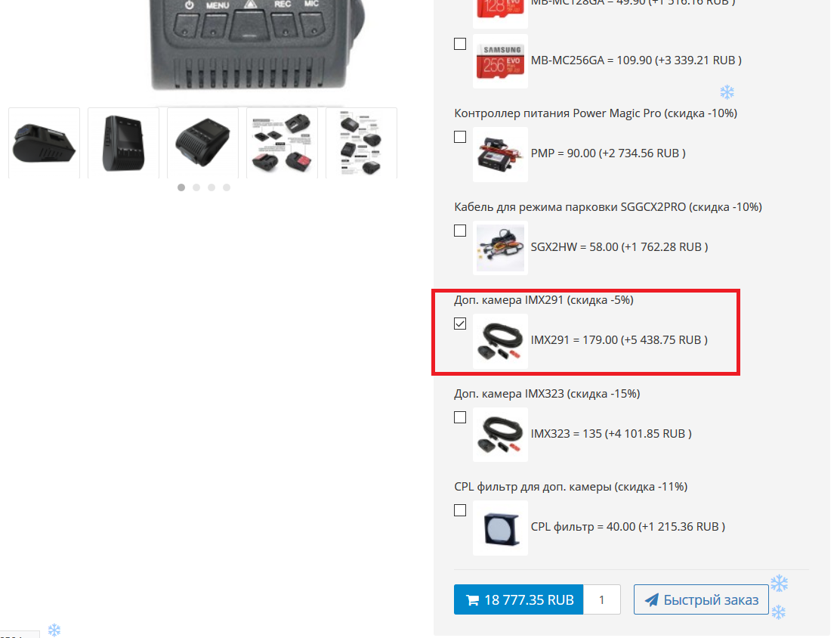Image resolution: width=840 pixels, height=638 pixels.
Task: Open the CPL filter product image
Action: (500, 528)
